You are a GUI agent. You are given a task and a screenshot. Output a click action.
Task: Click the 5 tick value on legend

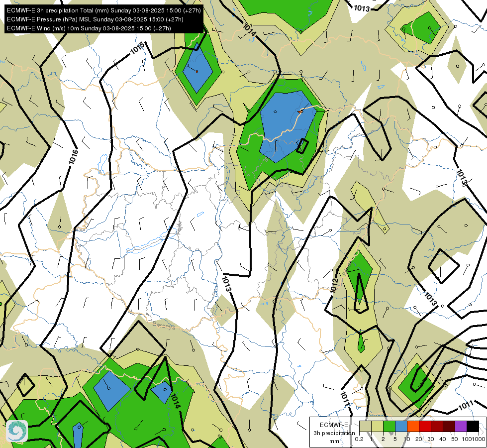pyautogui.click(x=395, y=439)
